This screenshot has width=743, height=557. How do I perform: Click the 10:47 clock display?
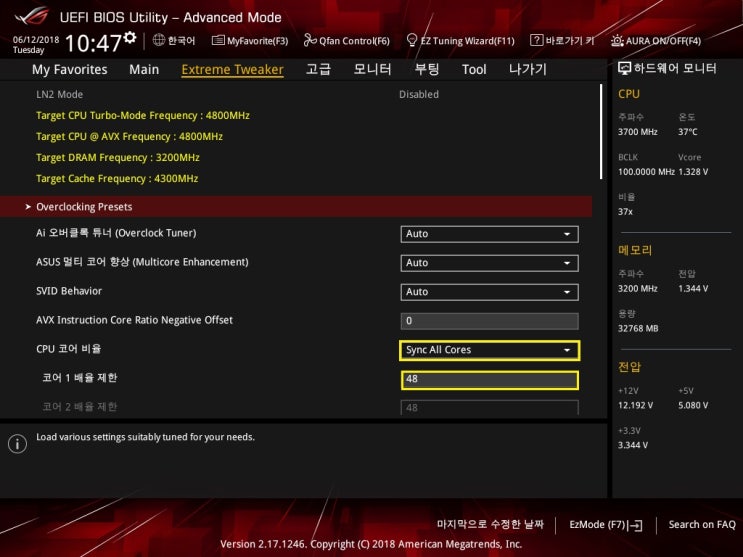93,43
